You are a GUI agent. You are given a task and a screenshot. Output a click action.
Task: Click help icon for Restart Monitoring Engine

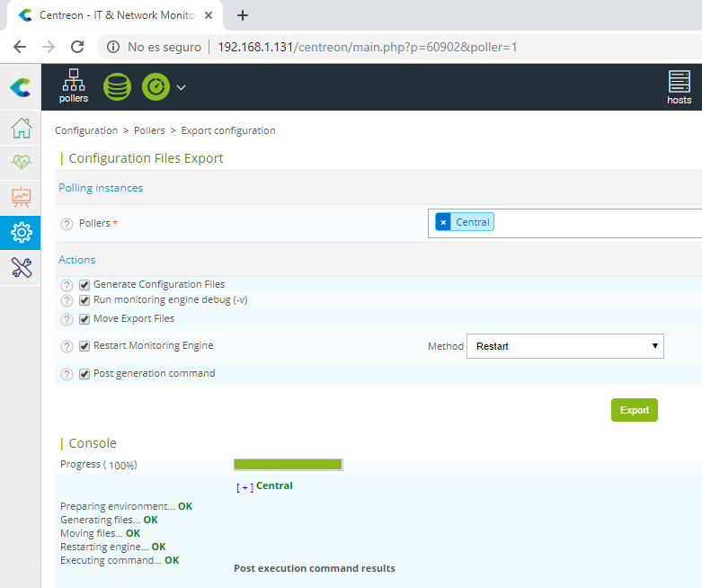click(67, 347)
